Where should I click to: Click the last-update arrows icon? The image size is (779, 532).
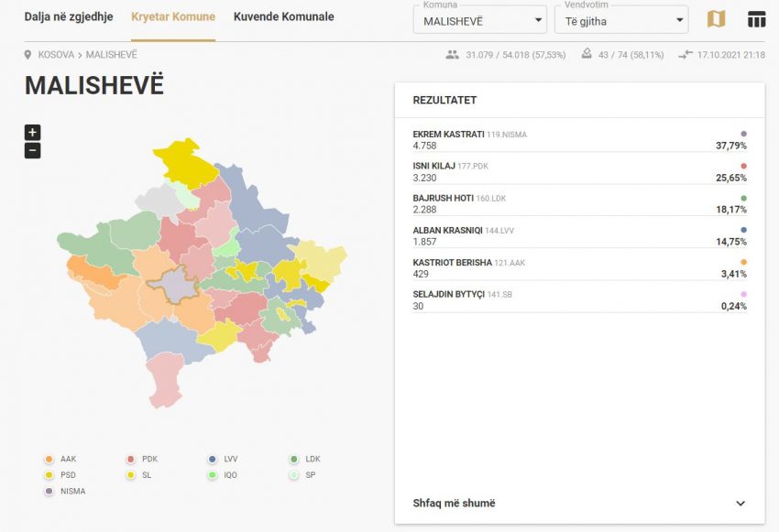click(686, 55)
